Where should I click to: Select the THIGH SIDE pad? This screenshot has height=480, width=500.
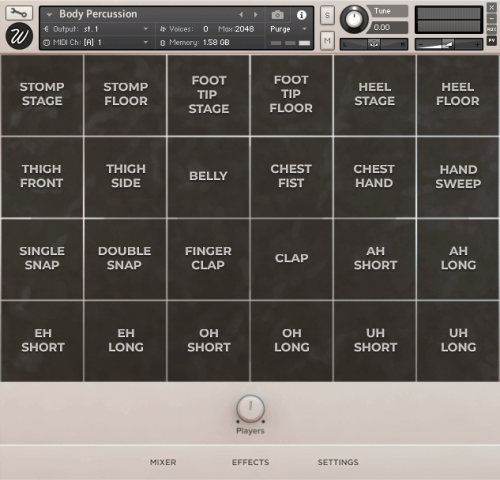(125, 177)
